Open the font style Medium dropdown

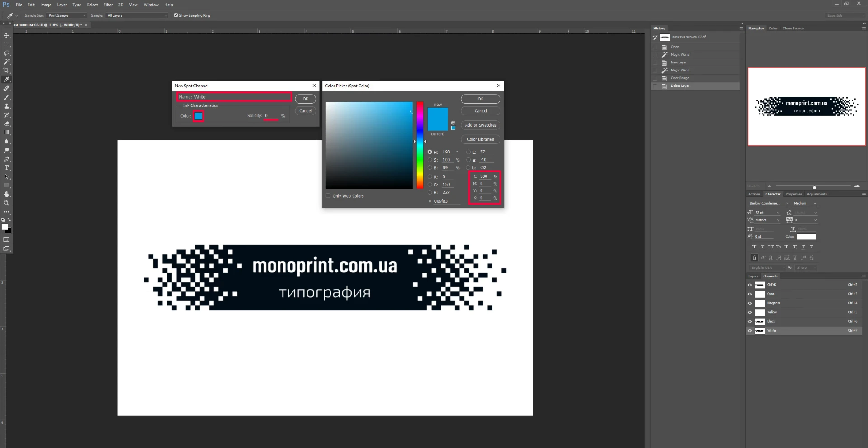(x=805, y=203)
